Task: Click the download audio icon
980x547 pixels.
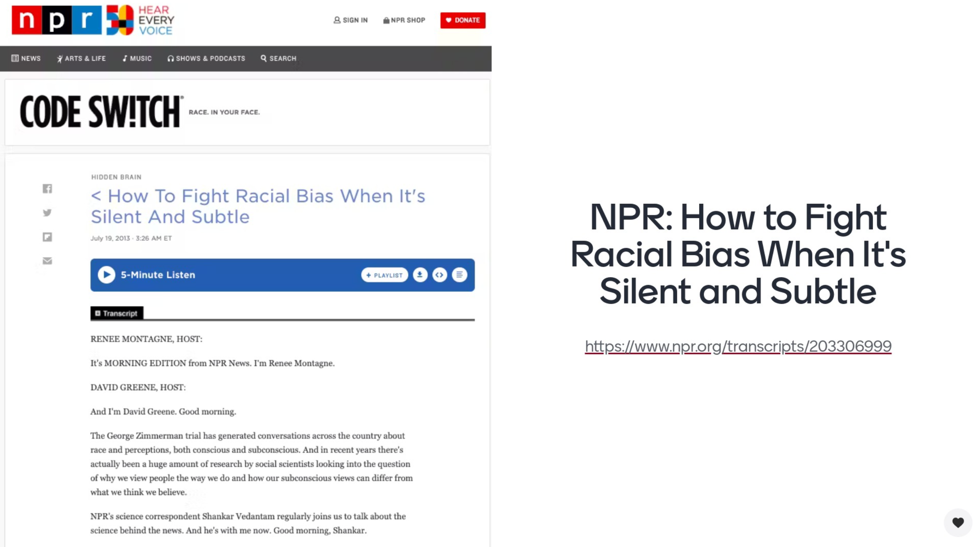Action: tap(420, 275)
